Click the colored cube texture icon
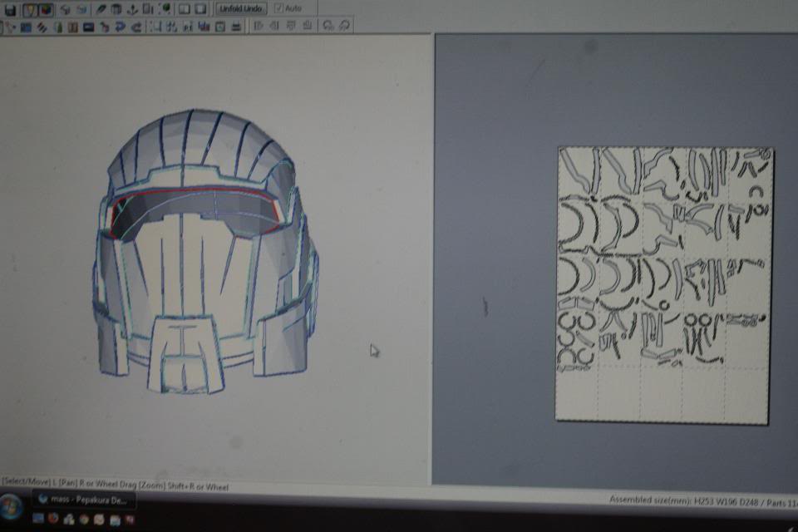Viewport: 798px width, 532px height. pyautogui.click(x=46, y=9)
